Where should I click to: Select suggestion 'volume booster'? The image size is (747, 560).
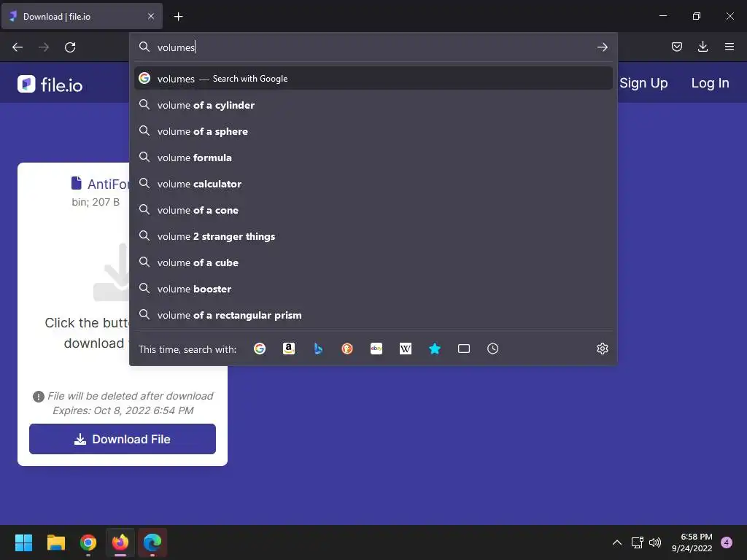373,289
